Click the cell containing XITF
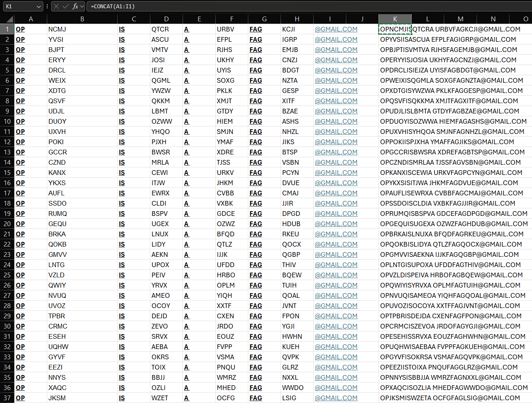This screenshot has width=532, height=403. (297, 101)
